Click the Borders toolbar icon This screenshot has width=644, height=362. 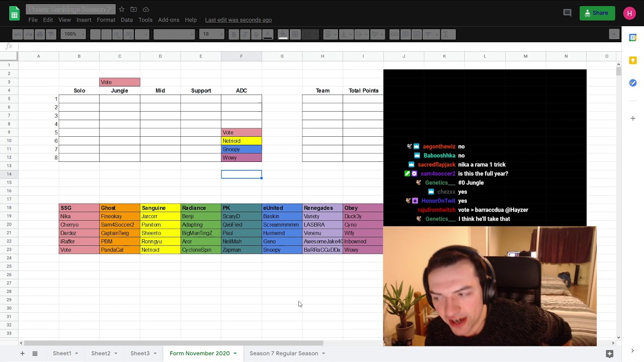point(295,34)
